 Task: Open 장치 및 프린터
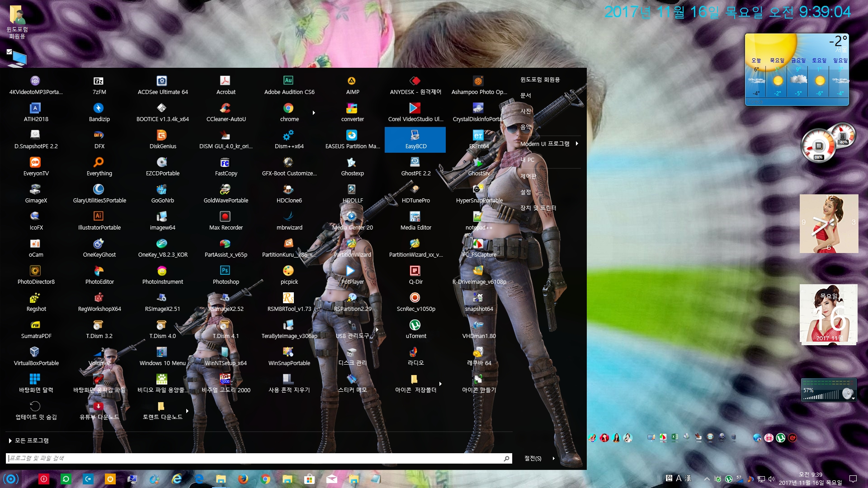[x=538, y=208]
